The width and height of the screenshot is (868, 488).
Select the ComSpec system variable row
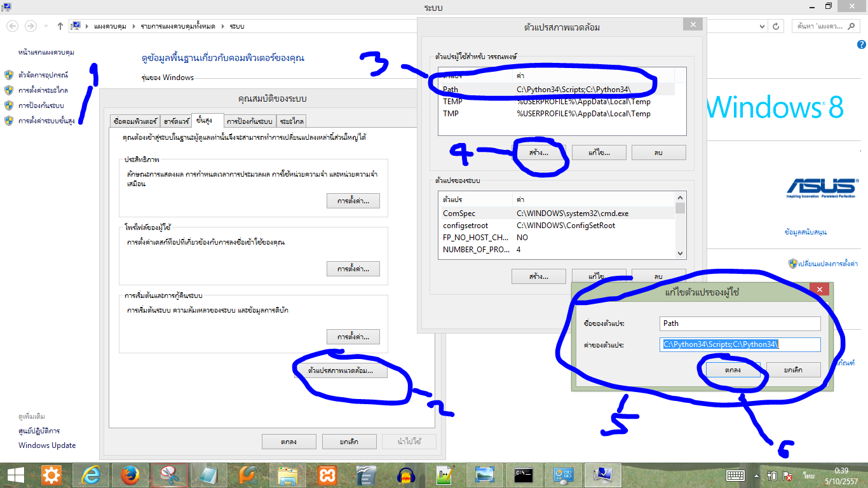tap(558, 213)
